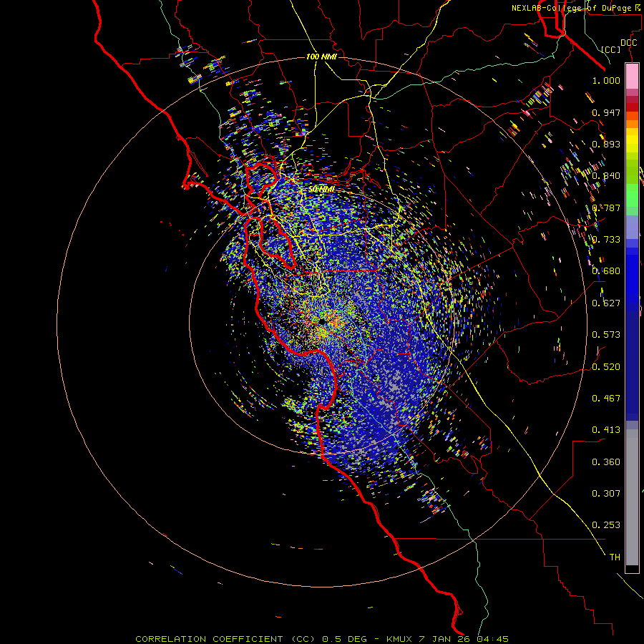The width and height of the screenshot is (644, 644).
Task: Click the 0.253 scale value
Action: (606, 525)
